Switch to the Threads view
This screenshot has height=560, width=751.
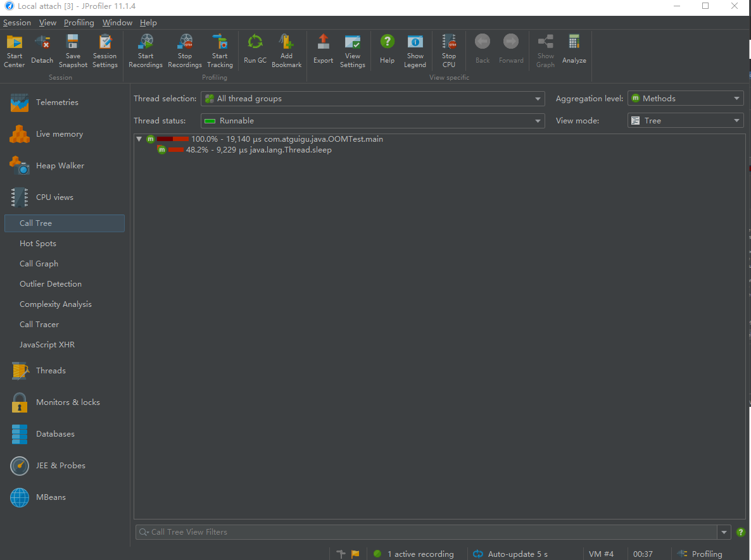(51, 370)
